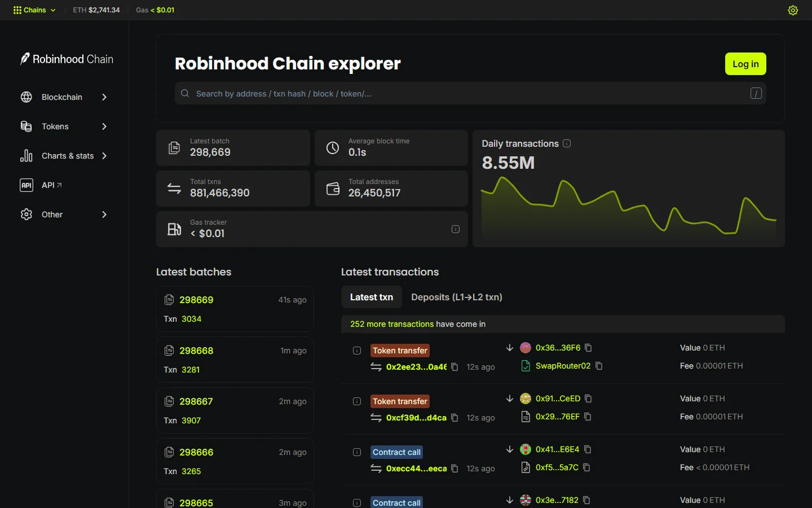Copy transaction hash 0xcf39d...d4ca
812x508 pixels.
tap(454, 418)
